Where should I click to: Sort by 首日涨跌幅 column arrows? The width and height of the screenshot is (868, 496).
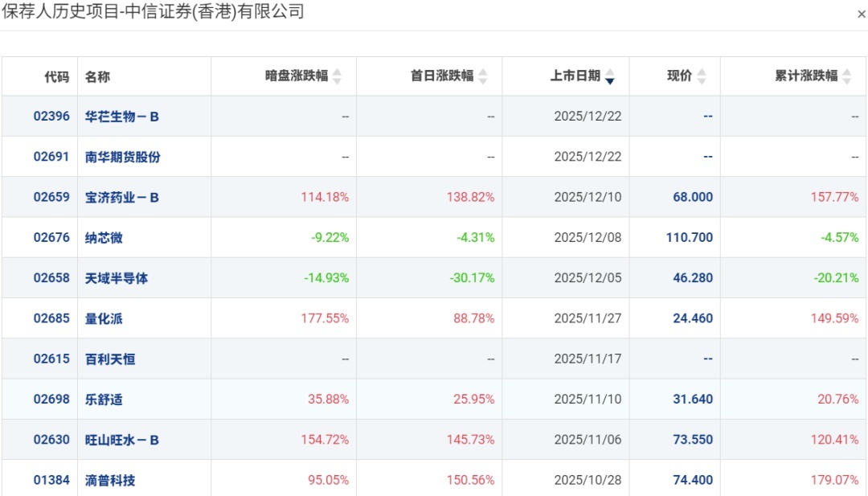482,76
